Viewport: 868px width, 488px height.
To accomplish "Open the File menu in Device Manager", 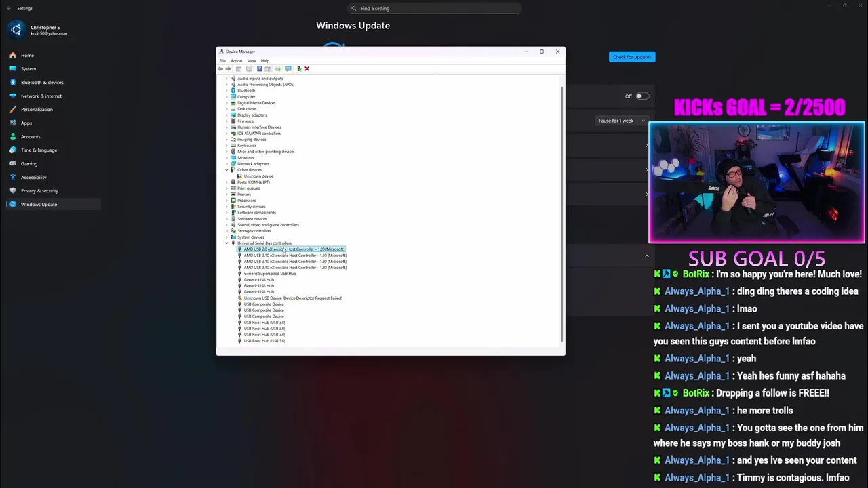I will tap(222, 60).
